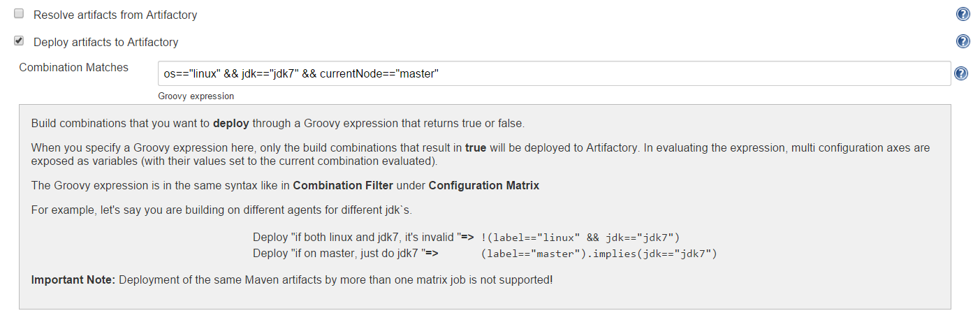Click the 'Resolve artifacts from Artifactory' label
980x320 pixels.
[115, 15]
